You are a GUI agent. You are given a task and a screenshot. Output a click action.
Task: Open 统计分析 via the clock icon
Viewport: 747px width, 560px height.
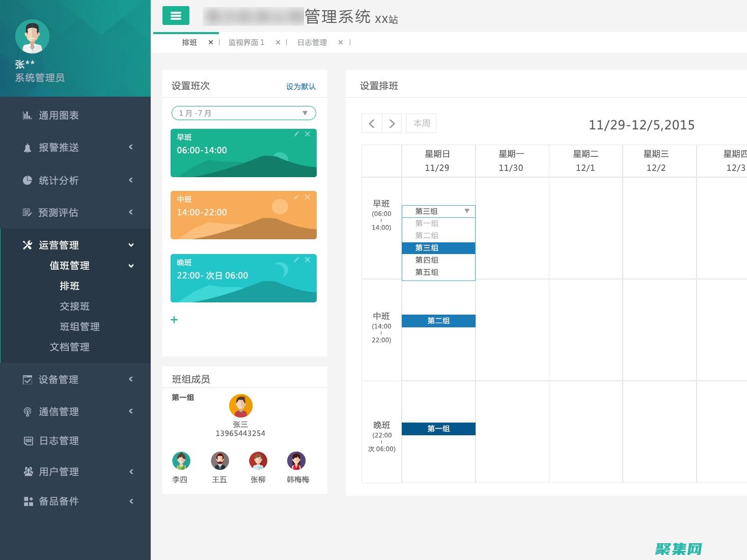click(x=27, y=180)
